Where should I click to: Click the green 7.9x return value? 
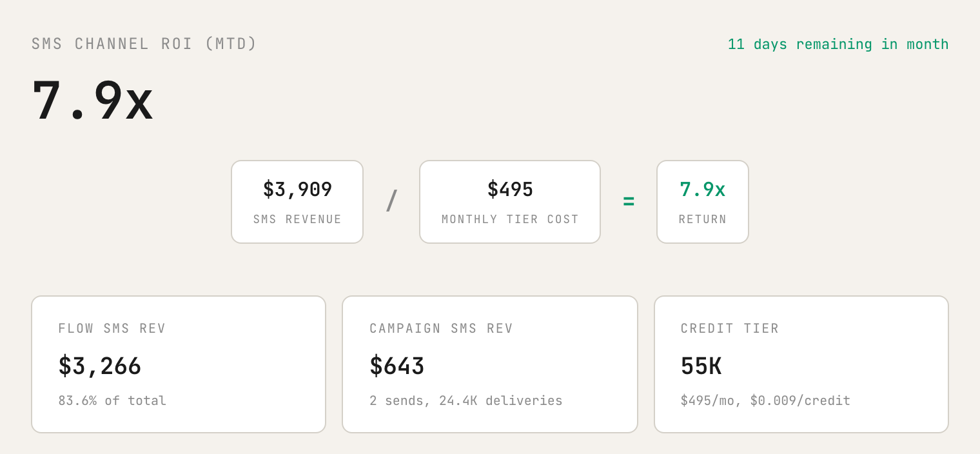click(x=703, y=190)
